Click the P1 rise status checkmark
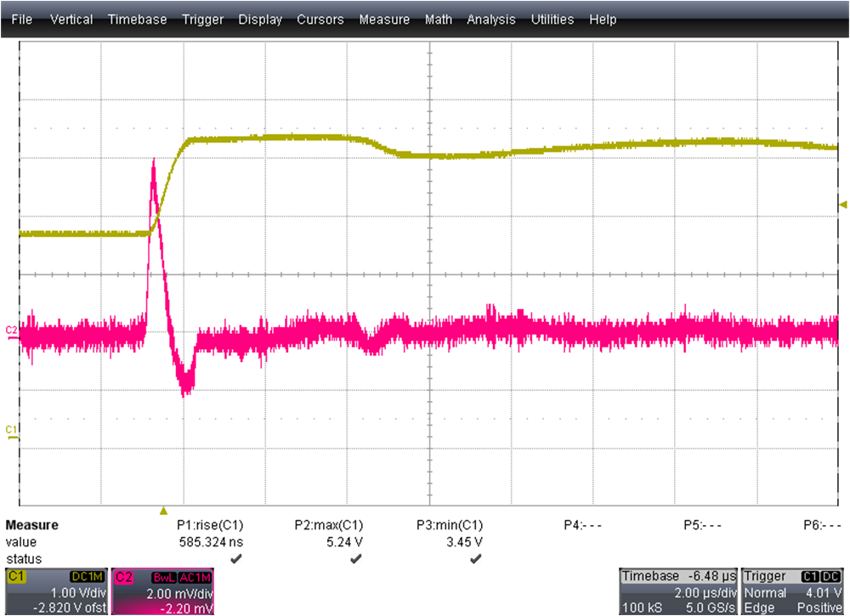The image size is (850, 616). point(235,558)
